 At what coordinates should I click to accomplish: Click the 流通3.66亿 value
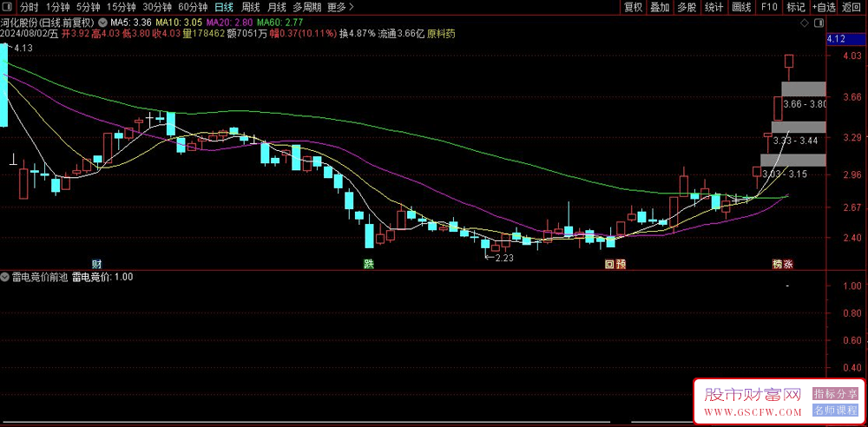(x=401, y=34)
